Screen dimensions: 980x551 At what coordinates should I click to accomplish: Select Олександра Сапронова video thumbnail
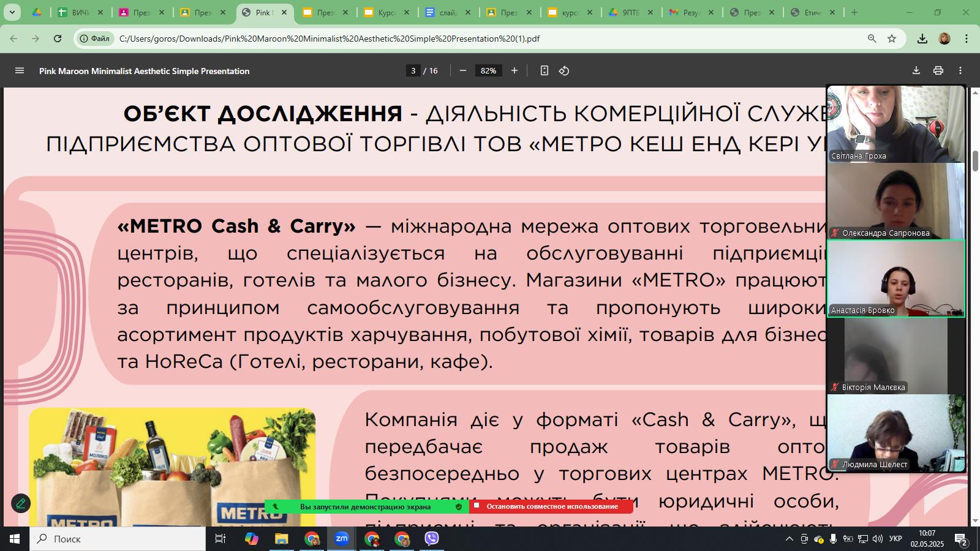coord(896,201)
